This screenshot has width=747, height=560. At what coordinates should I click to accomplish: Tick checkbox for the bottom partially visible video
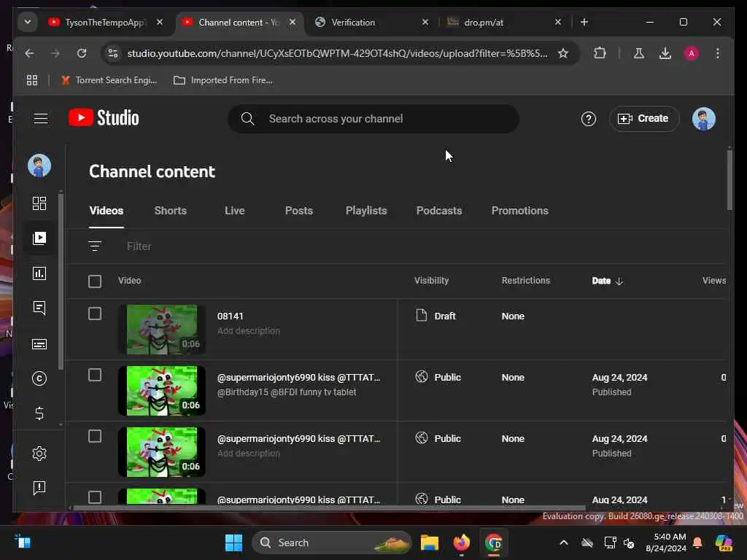95,497
